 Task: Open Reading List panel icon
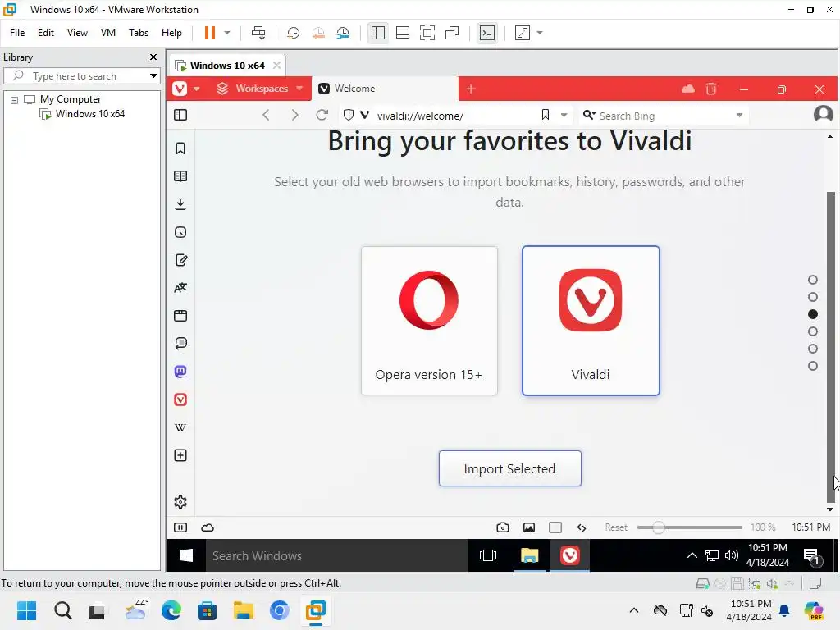pos(180,176)
